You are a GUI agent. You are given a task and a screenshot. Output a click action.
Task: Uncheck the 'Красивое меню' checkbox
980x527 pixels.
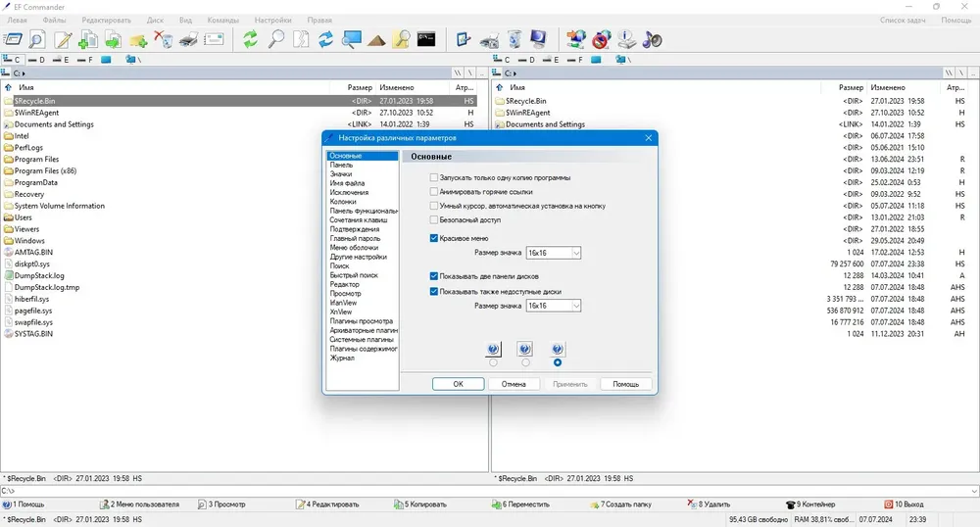coord(434,238)
